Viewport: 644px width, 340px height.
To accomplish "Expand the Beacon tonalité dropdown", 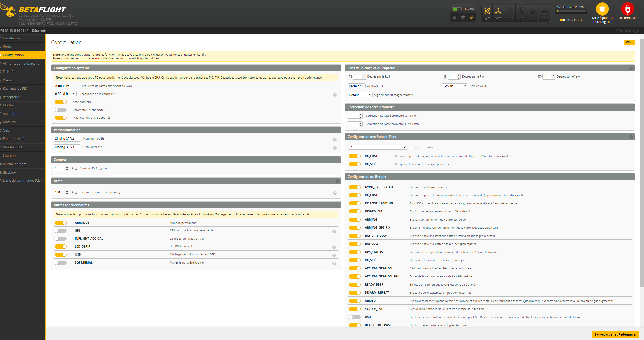I will (x=378, y=147).
